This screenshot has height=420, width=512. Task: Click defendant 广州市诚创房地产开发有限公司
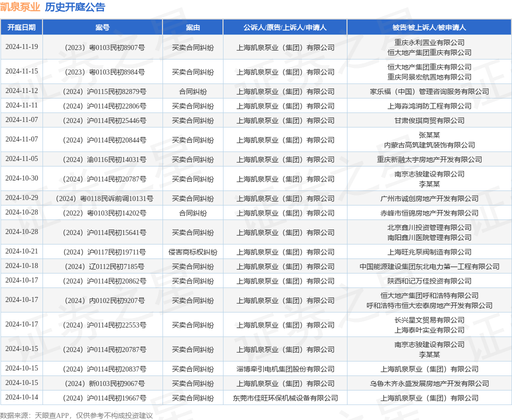[x=429, y=198]
